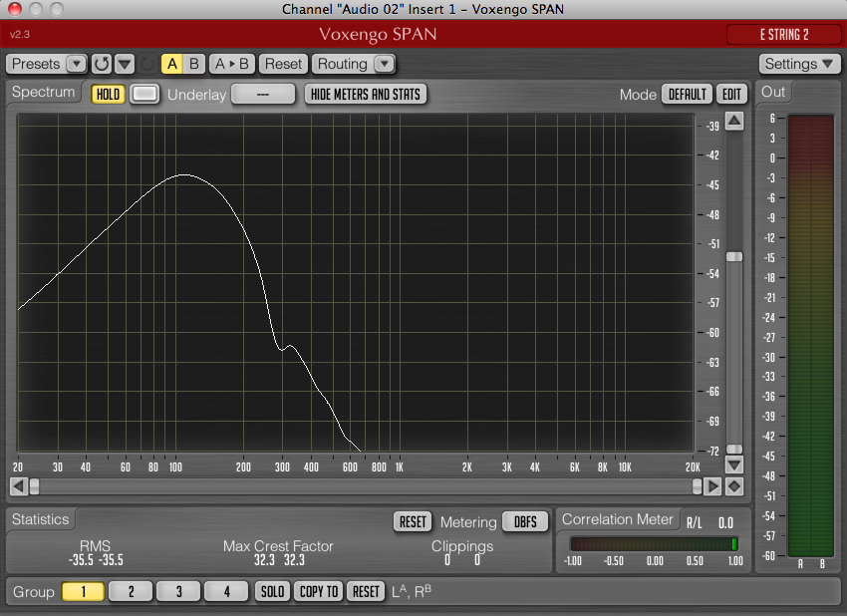Click the Presets button

coord(36,64)
